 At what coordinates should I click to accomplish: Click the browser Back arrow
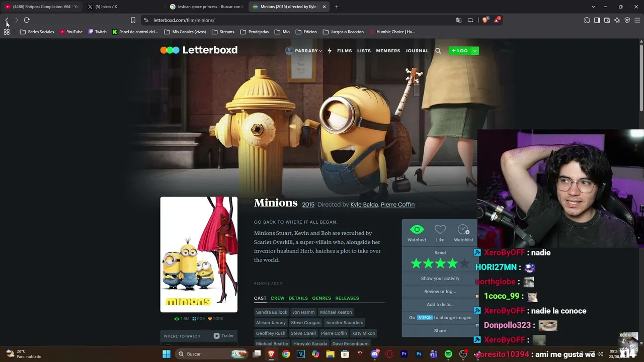click(7, 20)
